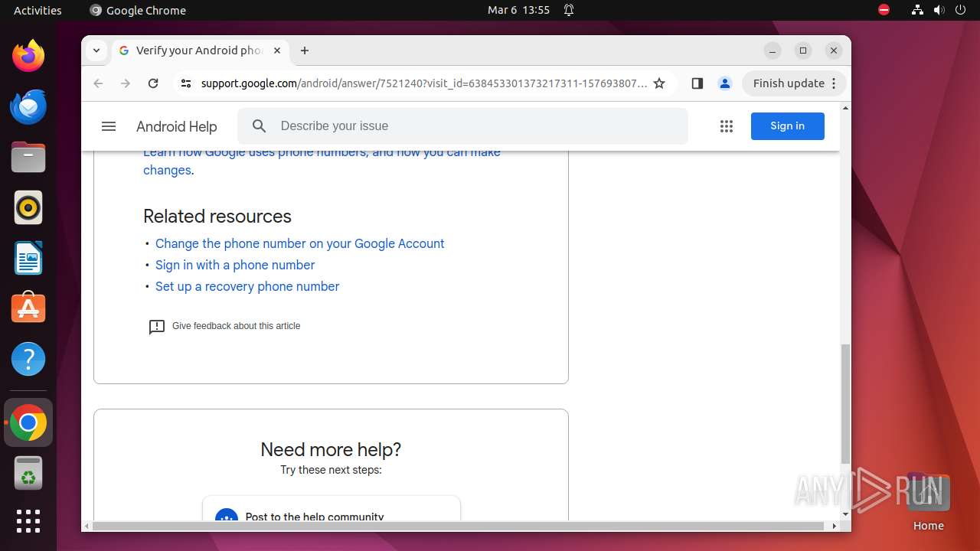The height and width of the screenshot is (551, 980).
Task: Open the Google apps grid
Action: [727, 126]
